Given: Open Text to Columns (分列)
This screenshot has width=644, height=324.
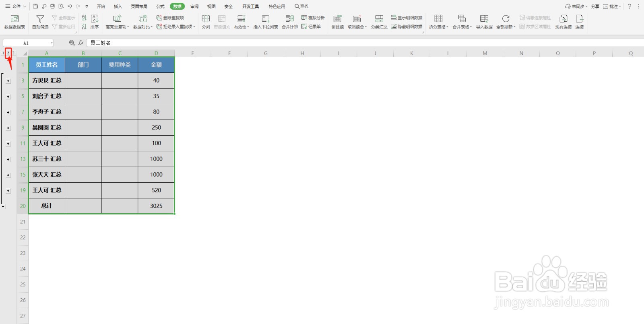Looking at the screenshot, I should click(206, 22).
